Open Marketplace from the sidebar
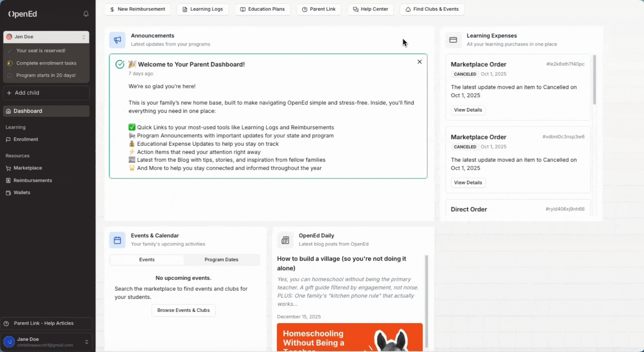644x352 pixels. 28,168
